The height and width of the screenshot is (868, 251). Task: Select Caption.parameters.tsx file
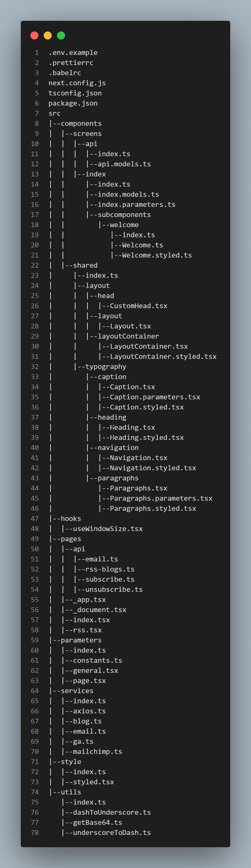pyautogui.click(x=155, y=397)
